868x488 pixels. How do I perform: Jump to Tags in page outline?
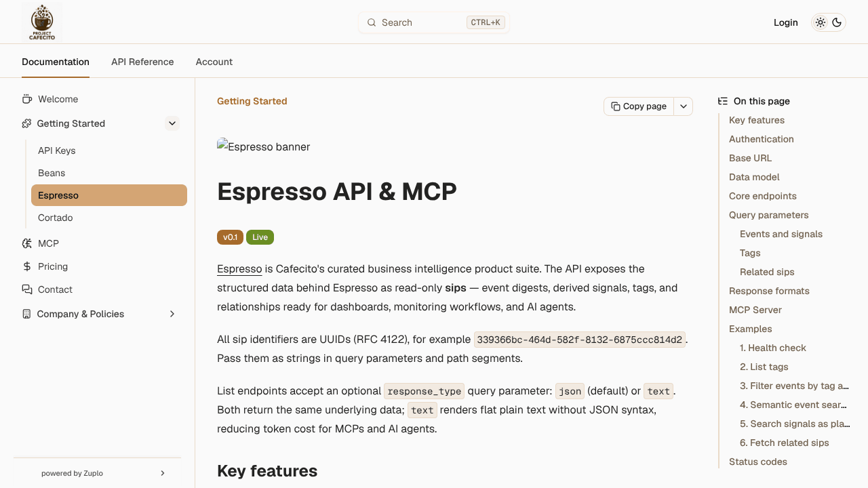tap(750, 253)
